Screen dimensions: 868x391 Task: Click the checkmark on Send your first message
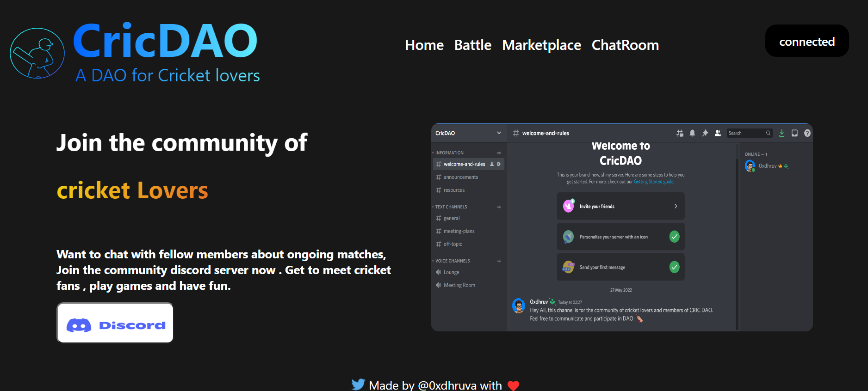[675, 267]
